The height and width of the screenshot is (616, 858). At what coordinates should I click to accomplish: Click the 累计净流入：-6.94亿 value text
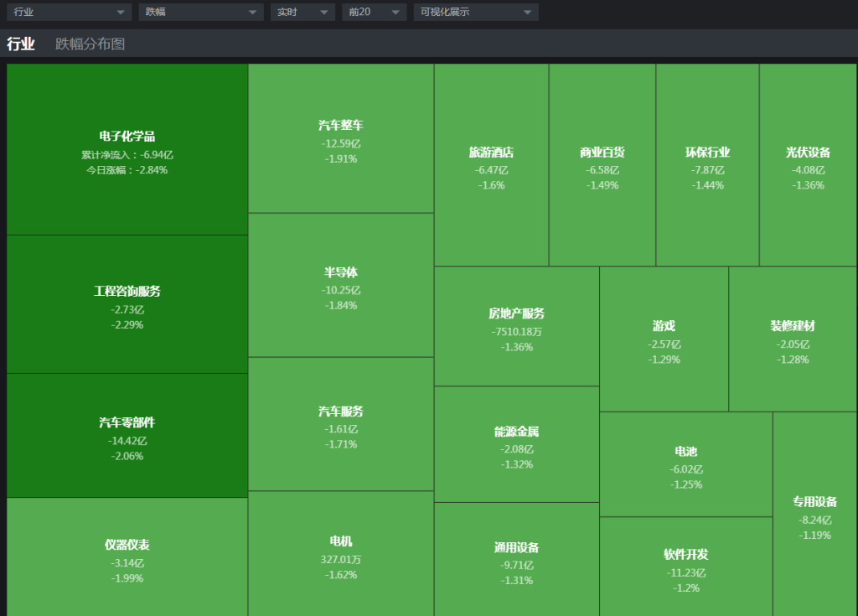click(127, 155)
